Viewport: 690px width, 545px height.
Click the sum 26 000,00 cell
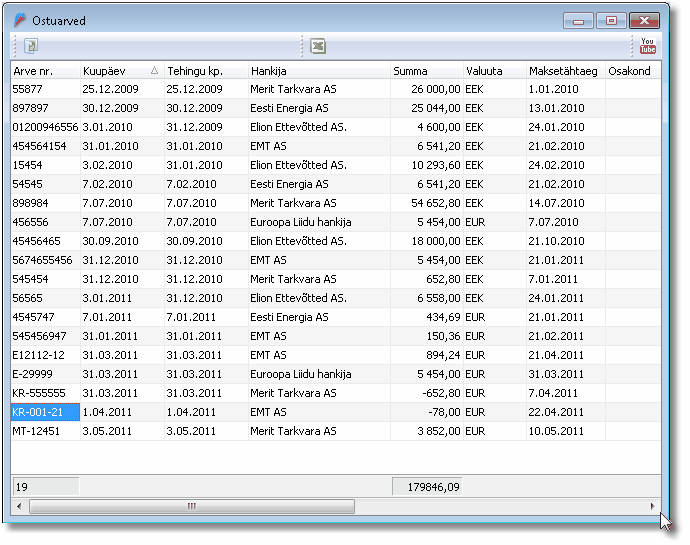(427, 89)
